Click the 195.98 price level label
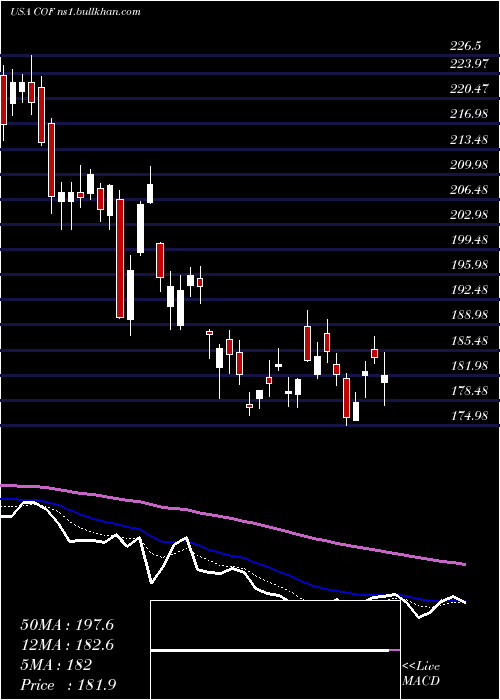The height and width of the screenshot is (700, 500). [x=469, y=265]
